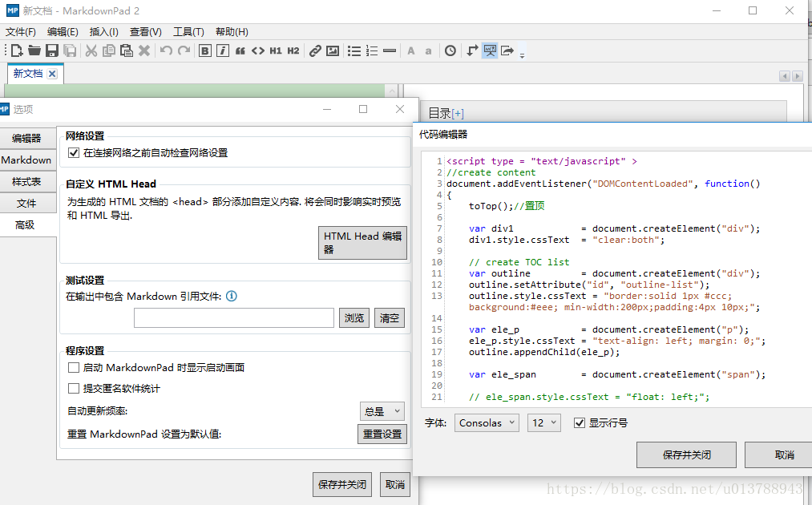Screen dimensions: 812x505
Task: Close the 新文档 tab
Action: (52, 74)
